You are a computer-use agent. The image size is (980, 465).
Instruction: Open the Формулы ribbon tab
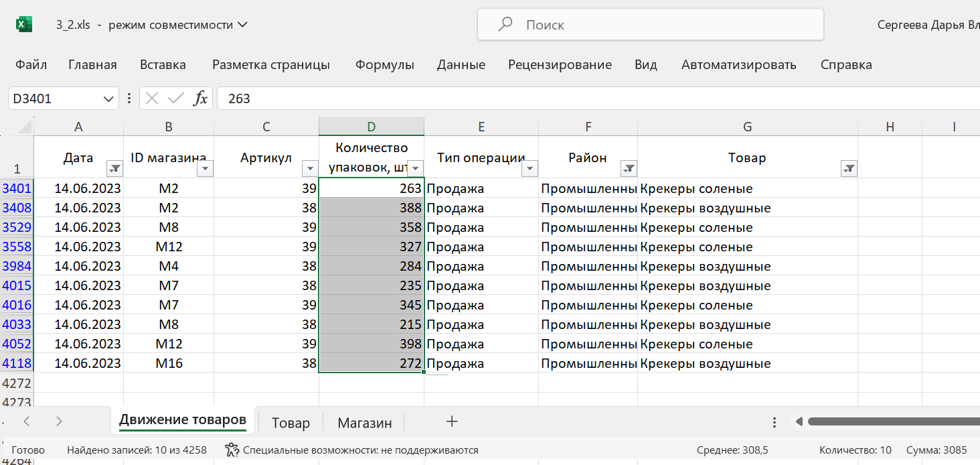(x=385, y=65)
